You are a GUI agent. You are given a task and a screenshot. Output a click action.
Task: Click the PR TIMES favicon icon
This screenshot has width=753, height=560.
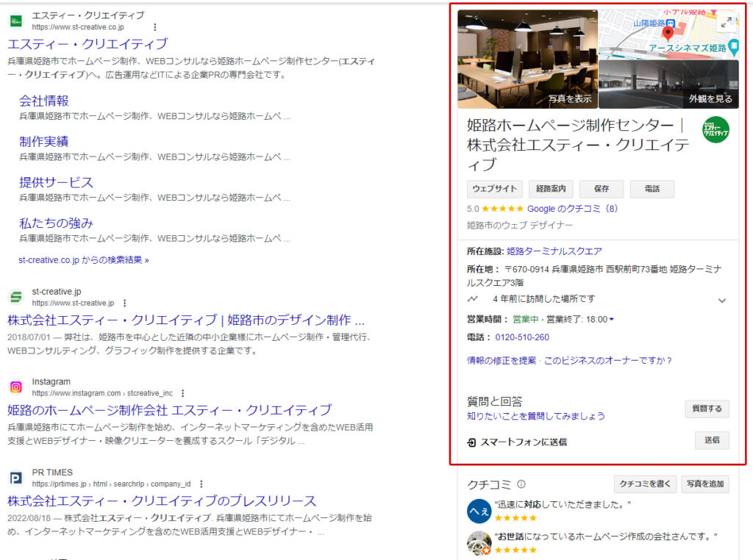16,478
